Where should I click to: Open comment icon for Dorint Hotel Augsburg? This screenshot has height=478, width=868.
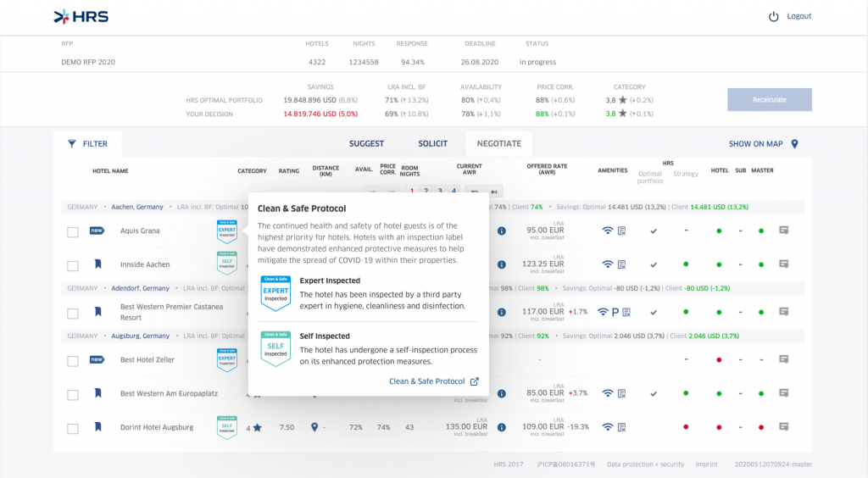784,426
